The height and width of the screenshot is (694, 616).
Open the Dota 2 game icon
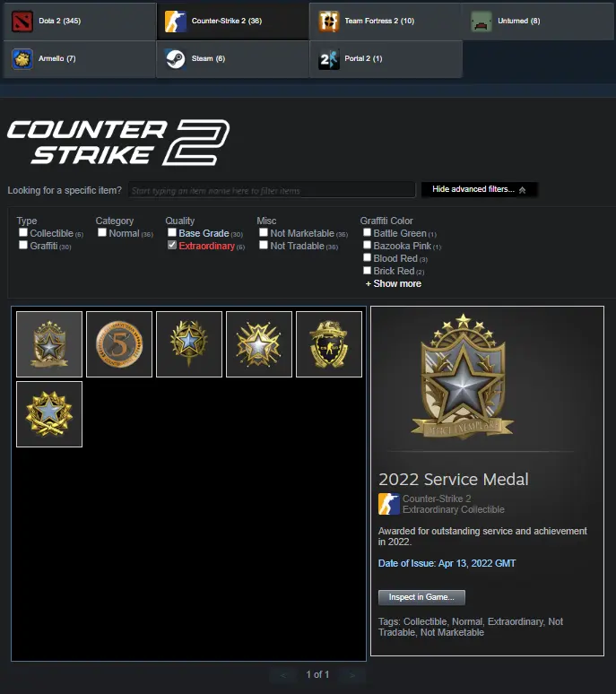point(22,21)
